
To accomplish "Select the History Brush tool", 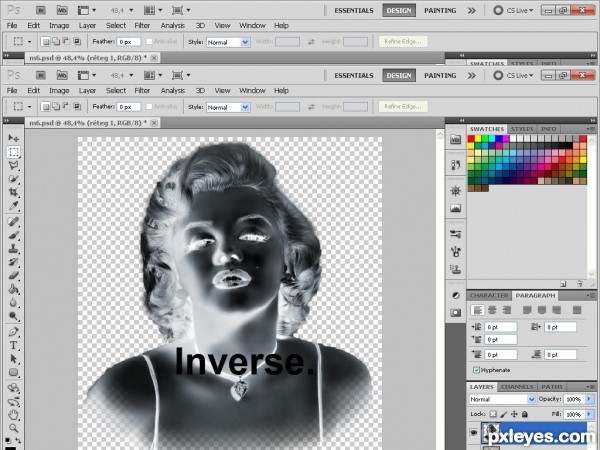I will tap(14, 262).
